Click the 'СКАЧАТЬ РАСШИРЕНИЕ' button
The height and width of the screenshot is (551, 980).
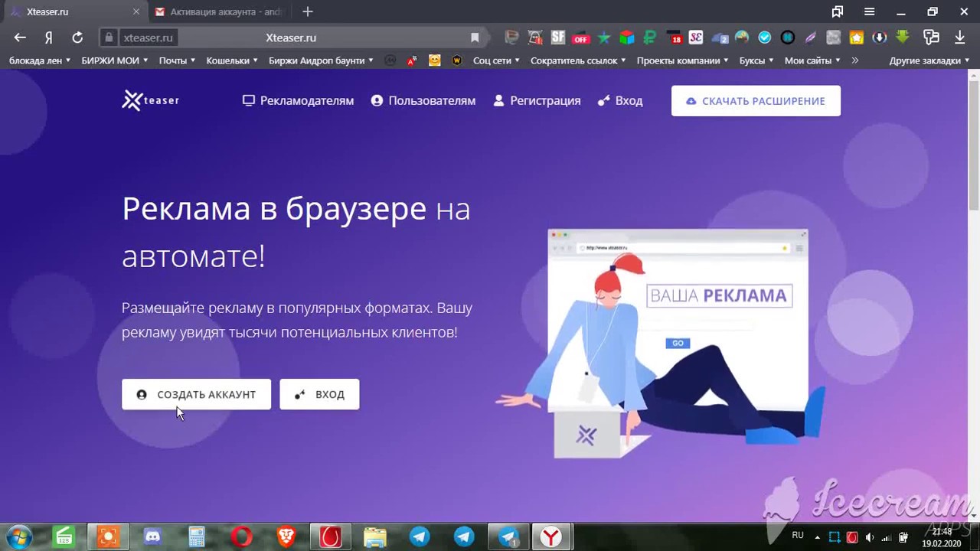pos(756,100)
